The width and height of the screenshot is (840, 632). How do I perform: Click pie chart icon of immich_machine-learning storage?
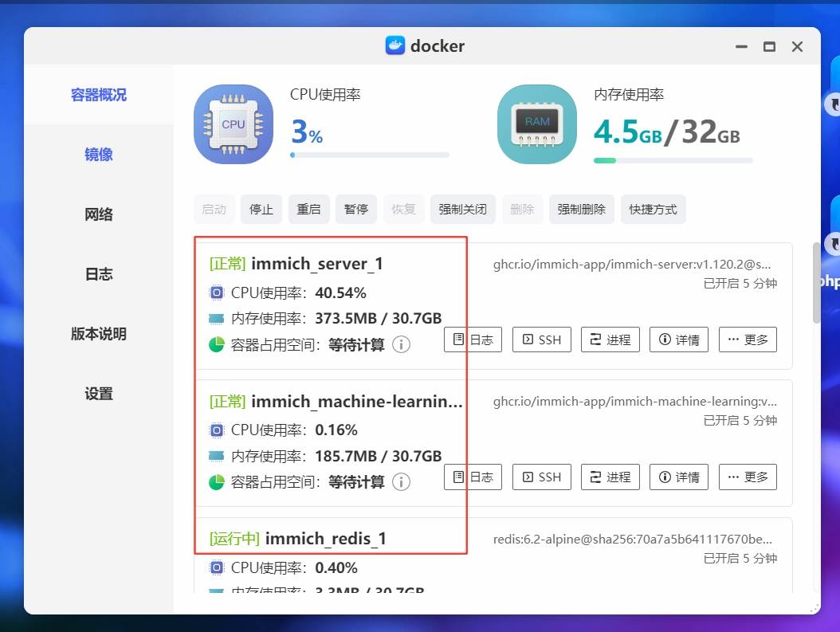(217, 482)
